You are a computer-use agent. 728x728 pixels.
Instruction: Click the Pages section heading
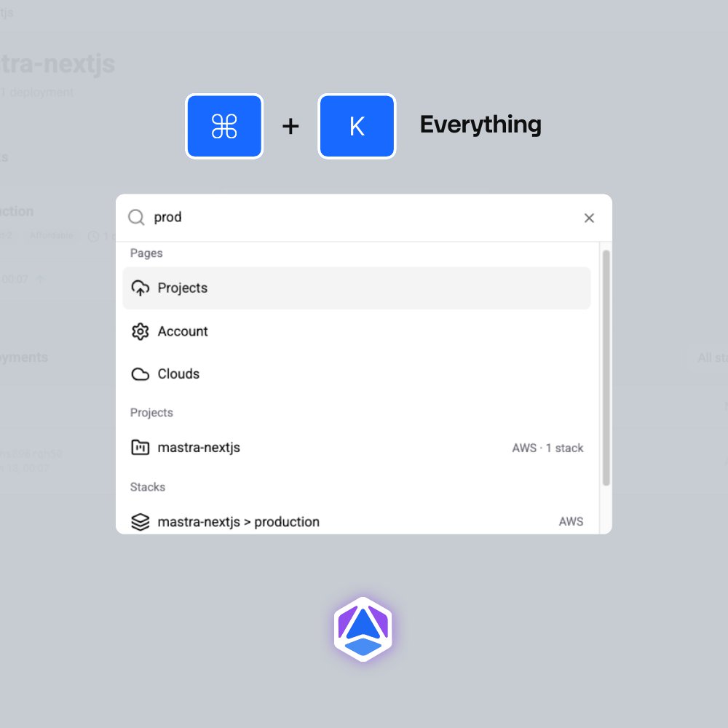tap(146, 253)
